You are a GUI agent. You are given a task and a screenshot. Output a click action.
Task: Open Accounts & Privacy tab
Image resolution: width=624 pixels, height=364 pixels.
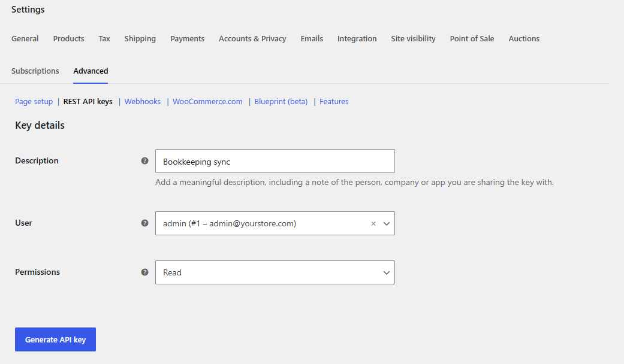(x=252, y=38)
